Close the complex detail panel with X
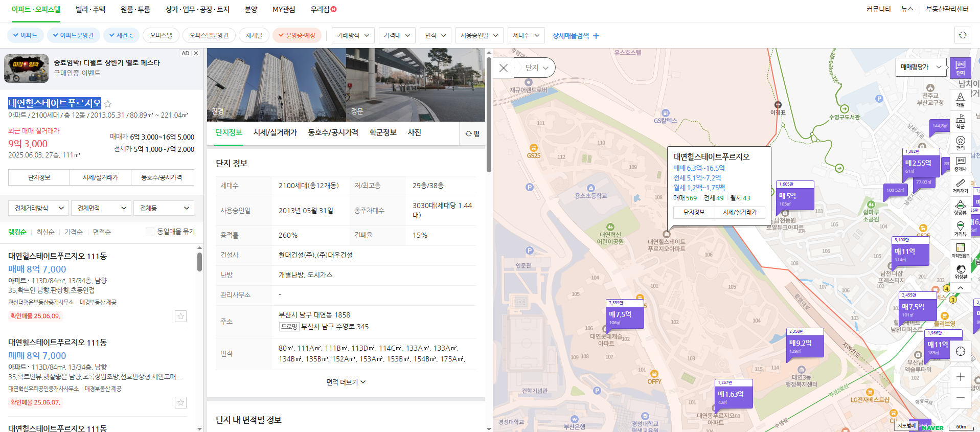The image size is (980, 432). point(504,67)
